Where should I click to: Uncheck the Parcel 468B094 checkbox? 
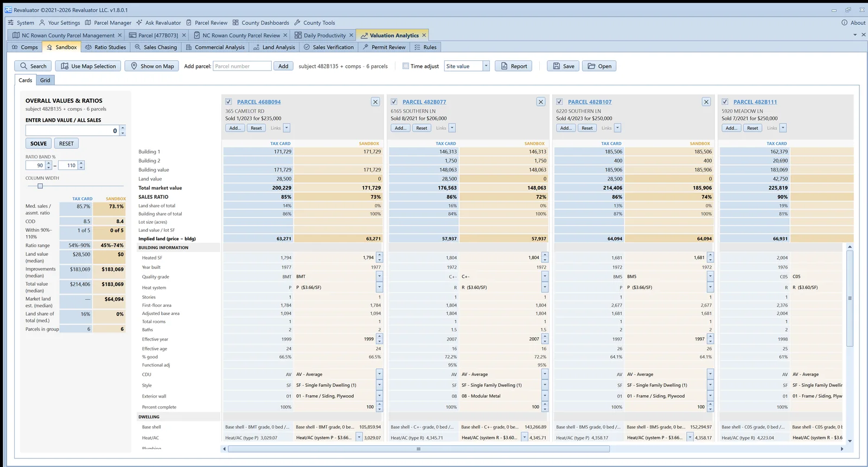228,102
